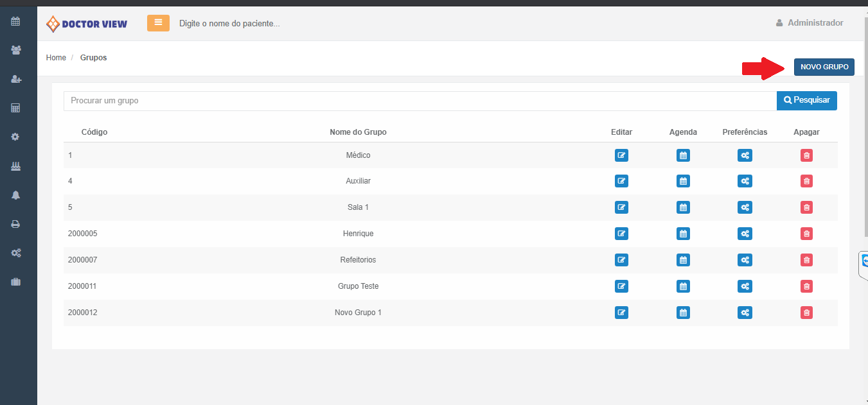Click the birthday cake icon in sidebar
The height and width of the screenshot is (405, 868).
pos(16,166)
